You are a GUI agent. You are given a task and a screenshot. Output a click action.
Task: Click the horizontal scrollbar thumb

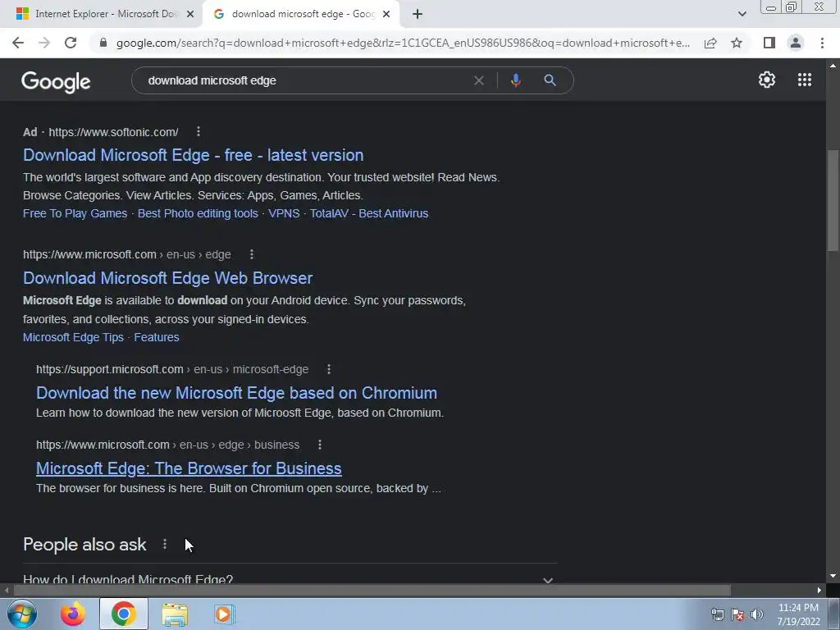[372, 591]
